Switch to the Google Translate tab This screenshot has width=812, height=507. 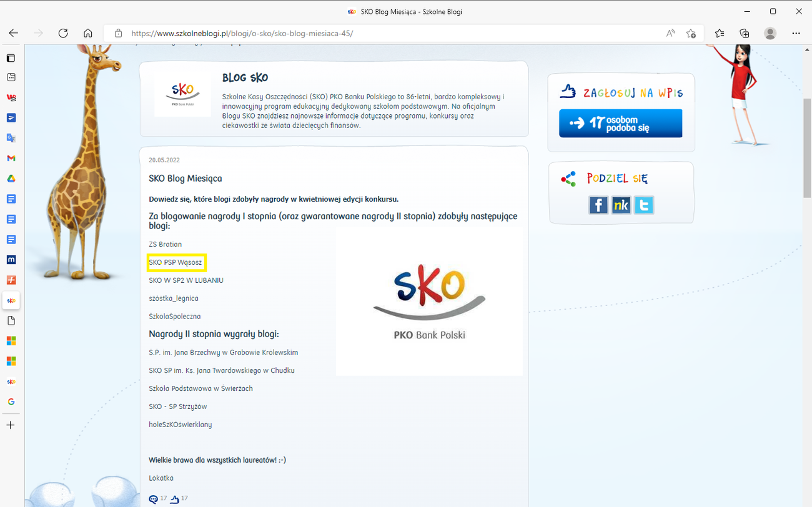point(11,138)
